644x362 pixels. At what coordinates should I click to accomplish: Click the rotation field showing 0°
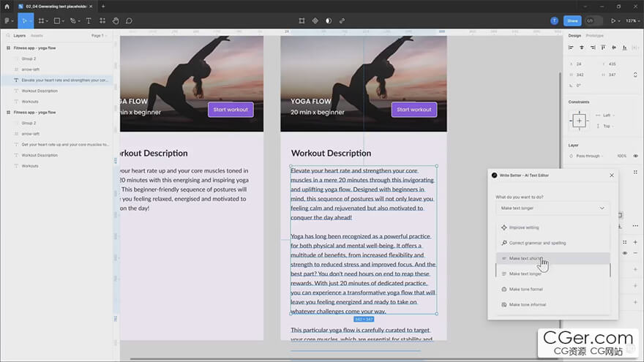pos(583,86)
